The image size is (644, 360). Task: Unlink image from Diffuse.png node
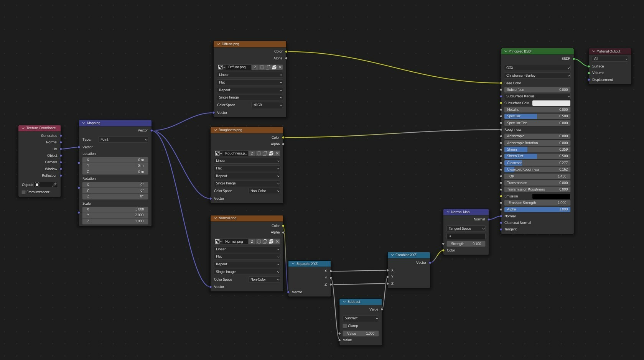[x=280, y=67]
